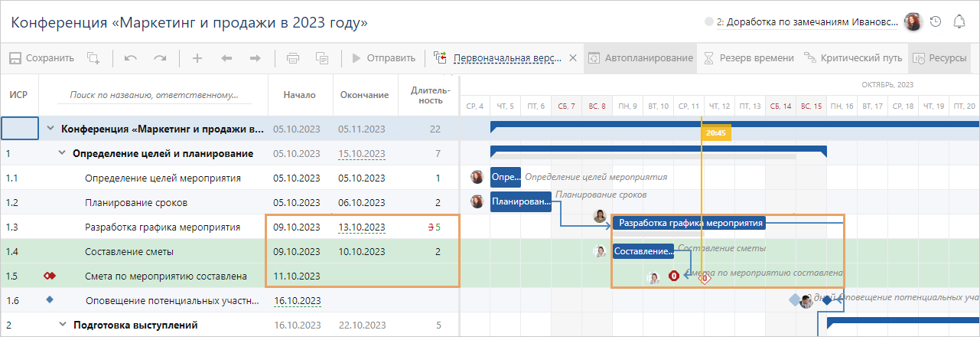The image size is (980, 337).
Task: Click the undo arrow icon
Action: (x=131, y=57)
